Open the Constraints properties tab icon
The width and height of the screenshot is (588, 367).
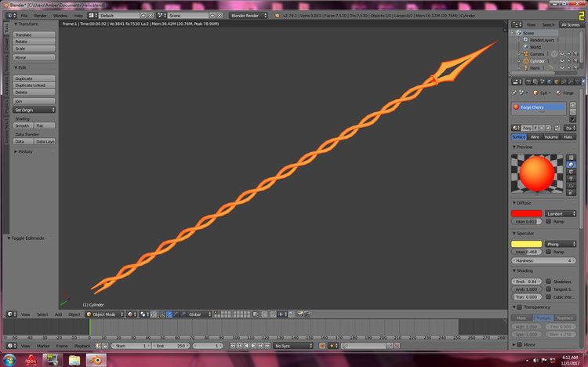pos(563,82)
